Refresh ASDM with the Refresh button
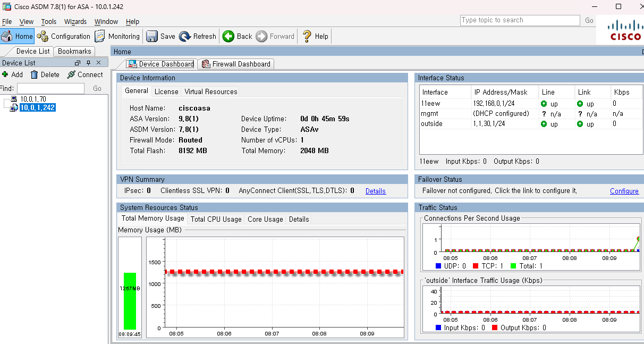This screenshot has height=344, width=644. tap(198, 36)
